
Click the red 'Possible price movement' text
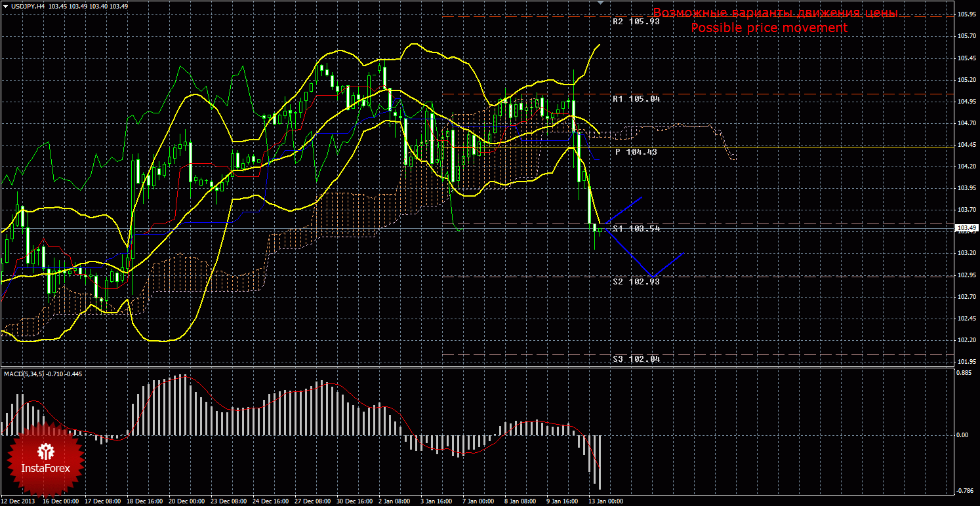click(769, 28)
